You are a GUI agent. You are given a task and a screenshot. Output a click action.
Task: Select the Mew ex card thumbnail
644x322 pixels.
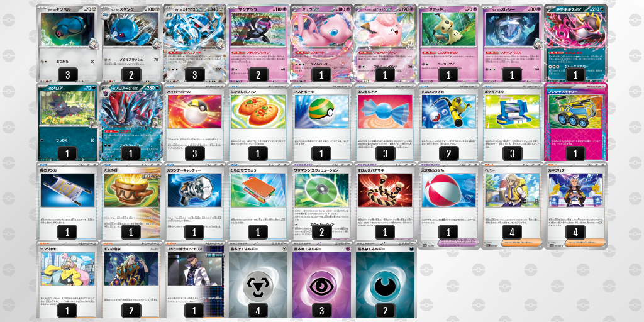point(321,43)
